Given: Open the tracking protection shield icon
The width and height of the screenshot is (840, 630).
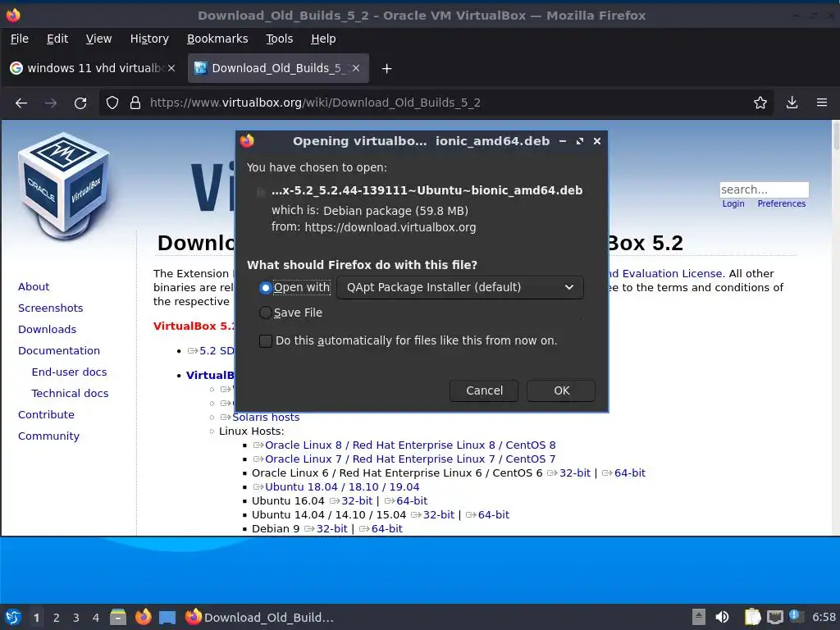Looking at the screenshot, I should pyautogui.click(x=112, y=103).
